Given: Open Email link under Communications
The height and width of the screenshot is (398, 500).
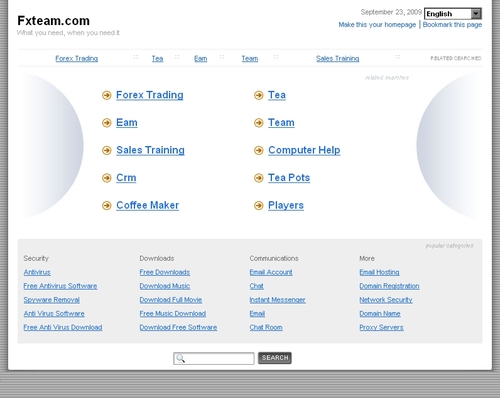Looking at the screenshot, I should pyautogui.click(x=257, y=314).
